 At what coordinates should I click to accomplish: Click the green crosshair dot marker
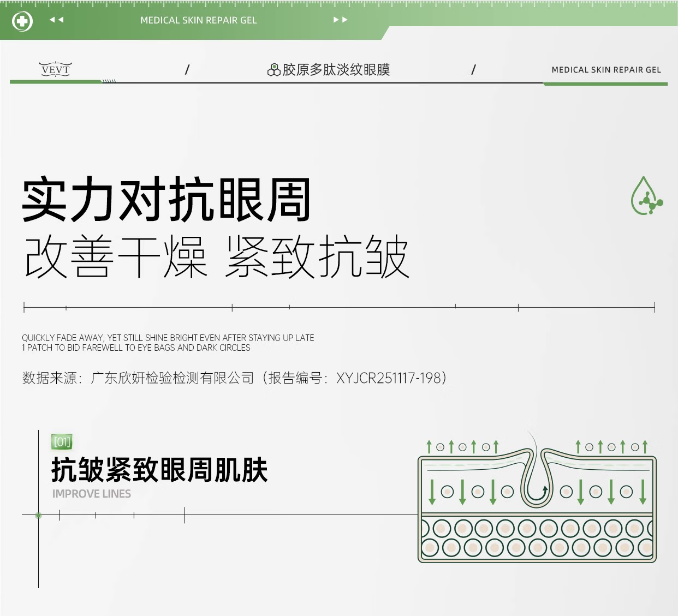pyautogui.click(x=38, y=515)
